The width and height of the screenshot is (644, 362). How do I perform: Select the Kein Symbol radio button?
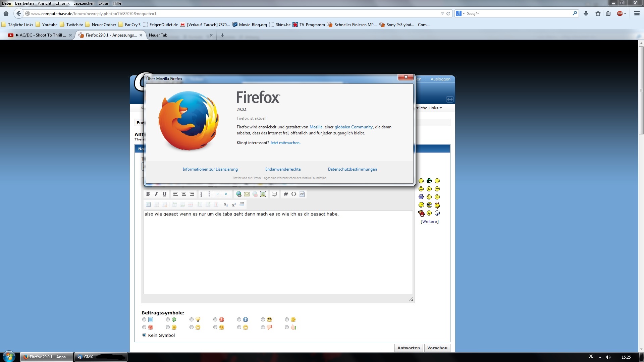click(x=144, y=335)
